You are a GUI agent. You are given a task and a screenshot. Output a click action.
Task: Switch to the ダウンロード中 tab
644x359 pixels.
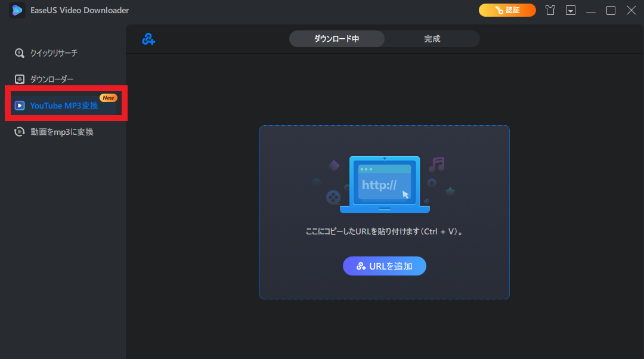click(337, 39)
